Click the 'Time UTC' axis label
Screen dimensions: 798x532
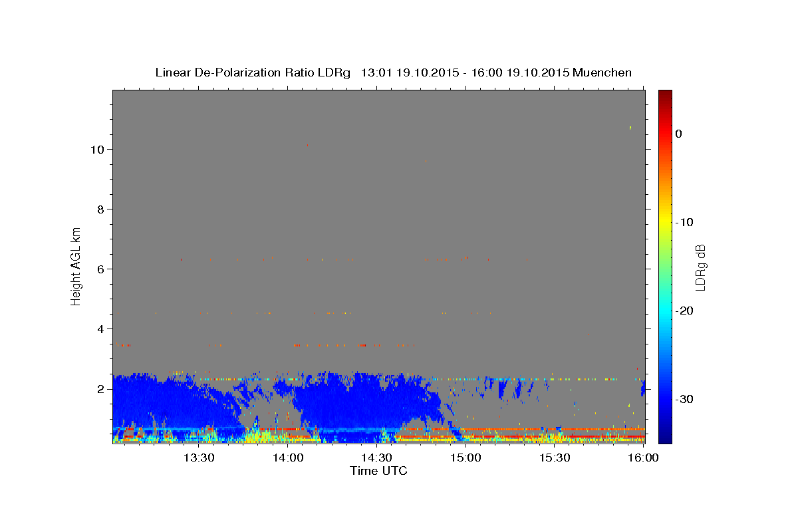(x=378, y=471)
